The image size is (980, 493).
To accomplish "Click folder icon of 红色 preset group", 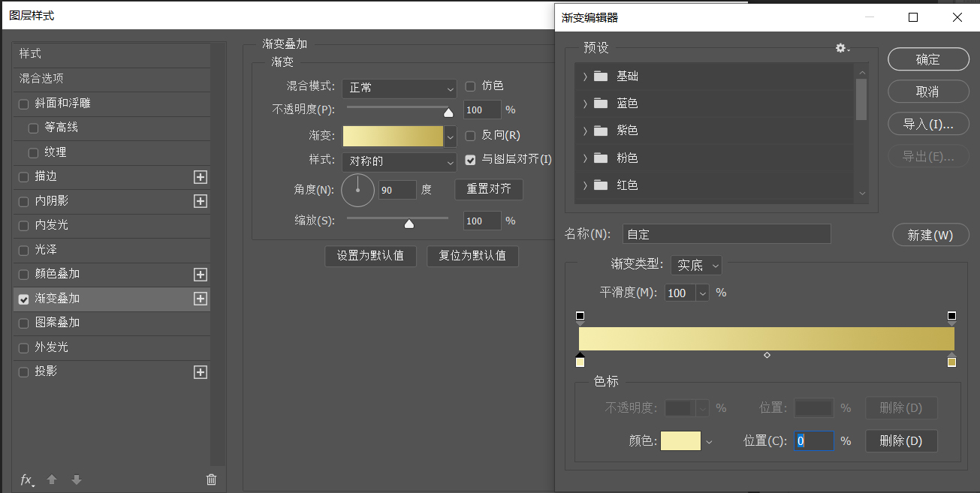I will [x=600, y=185].
